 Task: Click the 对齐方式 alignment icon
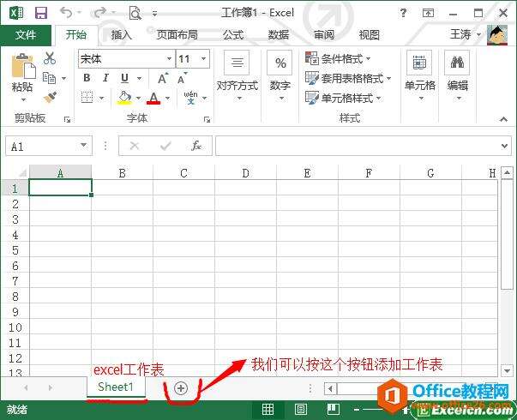[237, 63]
